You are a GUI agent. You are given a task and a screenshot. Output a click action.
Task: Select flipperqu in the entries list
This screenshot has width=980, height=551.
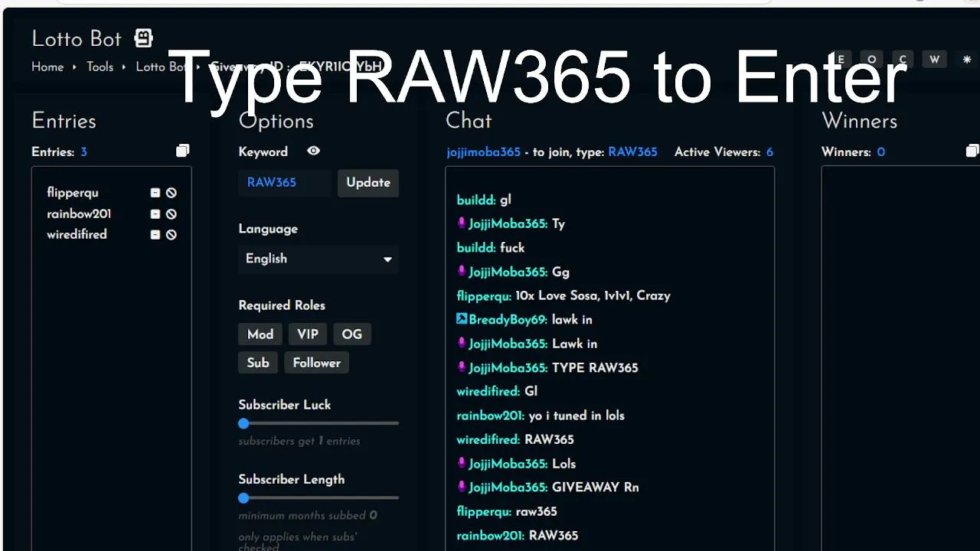coord(73,193)
